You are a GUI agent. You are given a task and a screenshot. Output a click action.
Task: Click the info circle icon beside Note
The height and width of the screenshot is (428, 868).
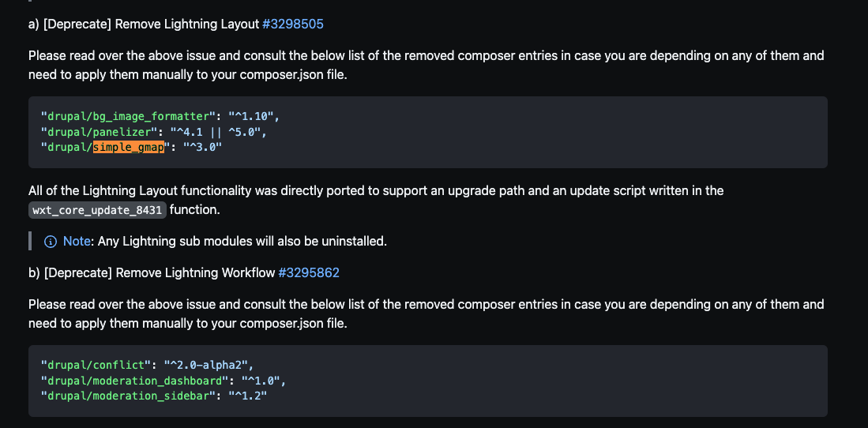click(x=51, y=242)
